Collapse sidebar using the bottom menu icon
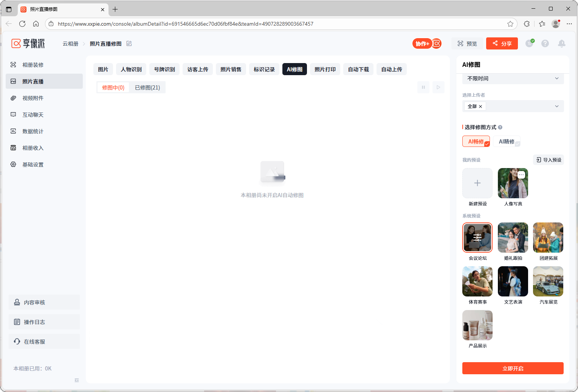This screenshot has height=392, width=578. [x=77, y=380]
